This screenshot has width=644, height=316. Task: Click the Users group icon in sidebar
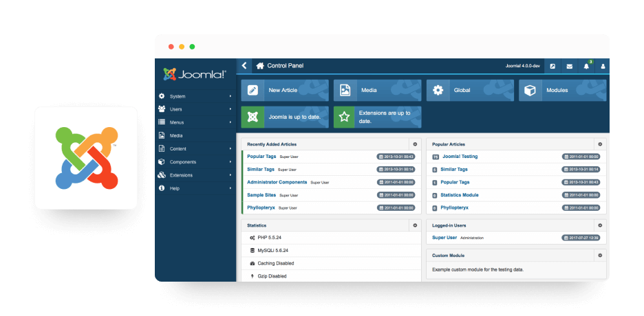pyautogui.click(x=162, y=109)
